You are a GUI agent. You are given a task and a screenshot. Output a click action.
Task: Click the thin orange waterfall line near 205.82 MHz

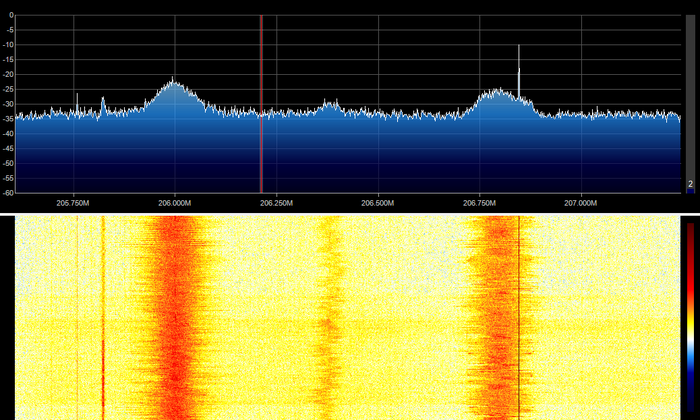click(x=103, y=318)
